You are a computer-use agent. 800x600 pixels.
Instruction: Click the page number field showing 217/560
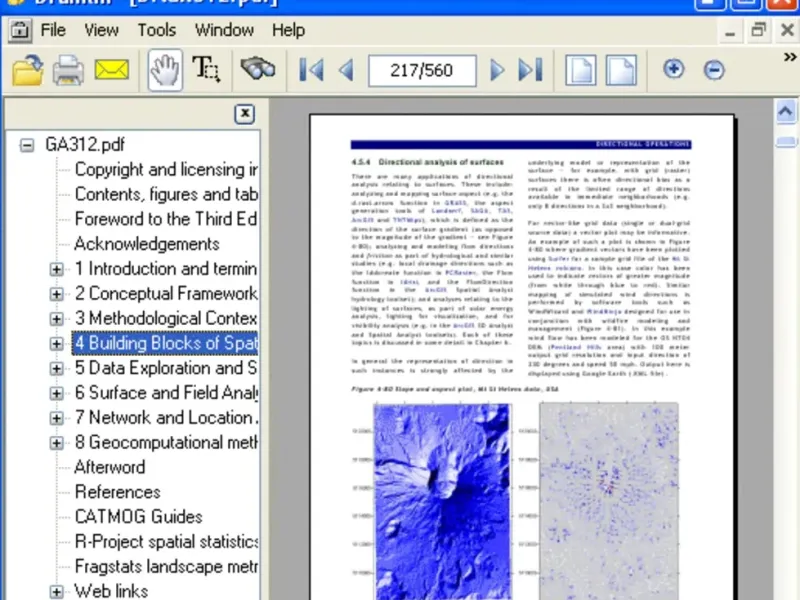[x=422, y=70]
